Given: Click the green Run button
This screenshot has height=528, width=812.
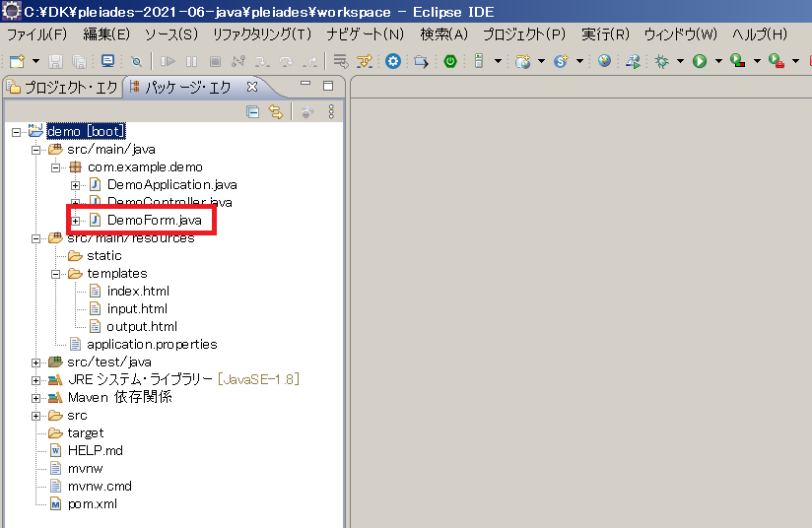Looking at the screenshot, I should click(x=700, y=61).
